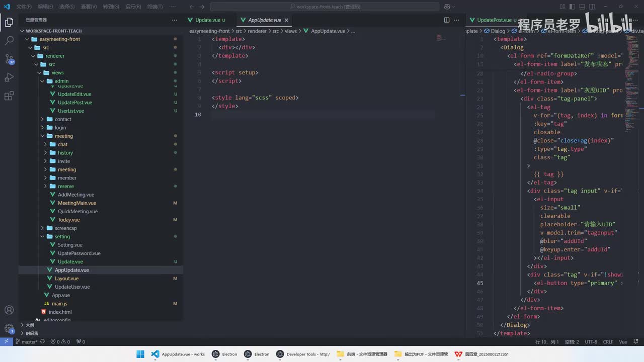Open the 编辑(E) menu
The width and height of the screenshot is (644, 362).
pyautogui.click(x=45, y=7)
